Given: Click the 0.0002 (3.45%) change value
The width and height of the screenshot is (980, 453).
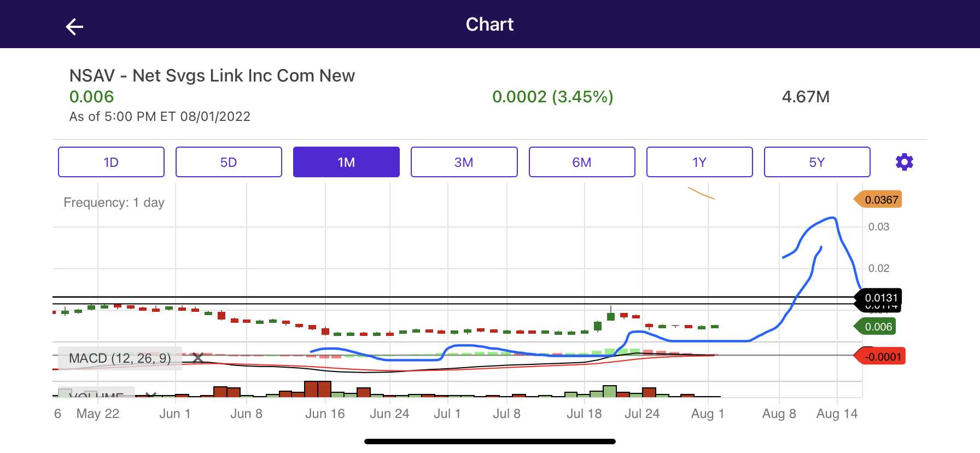Looking at the screenshot, I should (553, 97).
